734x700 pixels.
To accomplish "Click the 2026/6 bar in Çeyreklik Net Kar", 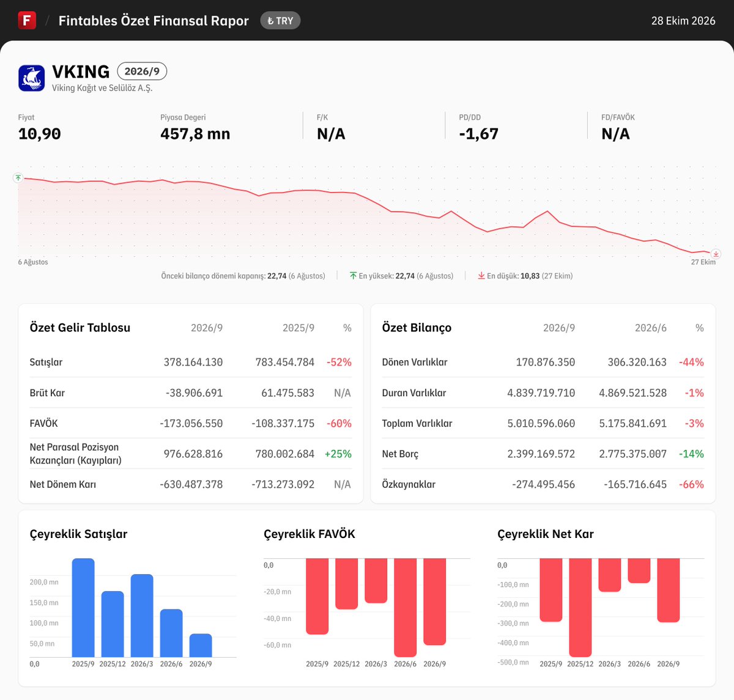I will tap(639, 570).
